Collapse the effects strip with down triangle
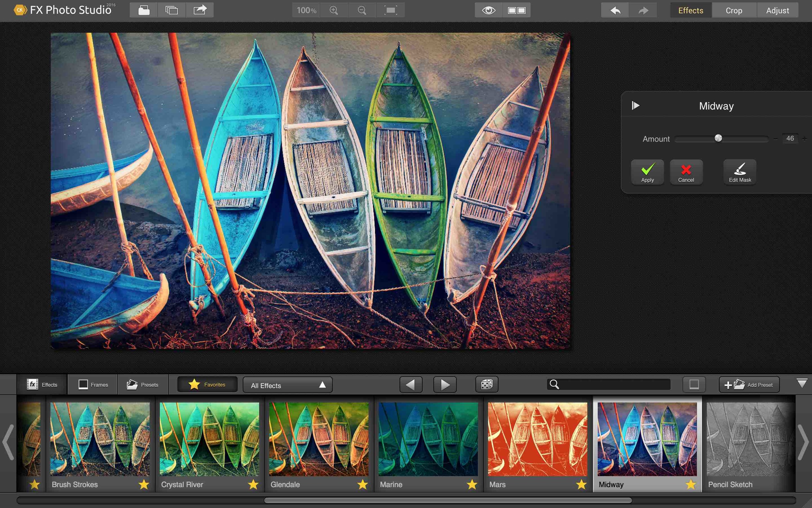812x508 pixels. (x=802, y=383)
